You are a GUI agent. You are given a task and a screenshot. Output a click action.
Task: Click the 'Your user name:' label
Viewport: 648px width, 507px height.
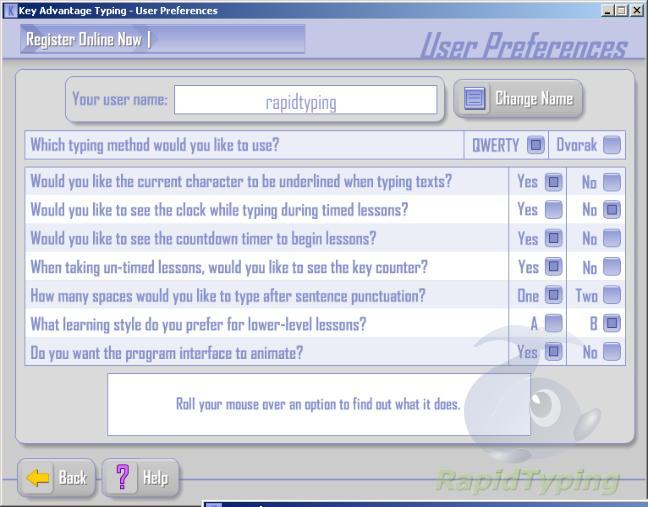120,99
